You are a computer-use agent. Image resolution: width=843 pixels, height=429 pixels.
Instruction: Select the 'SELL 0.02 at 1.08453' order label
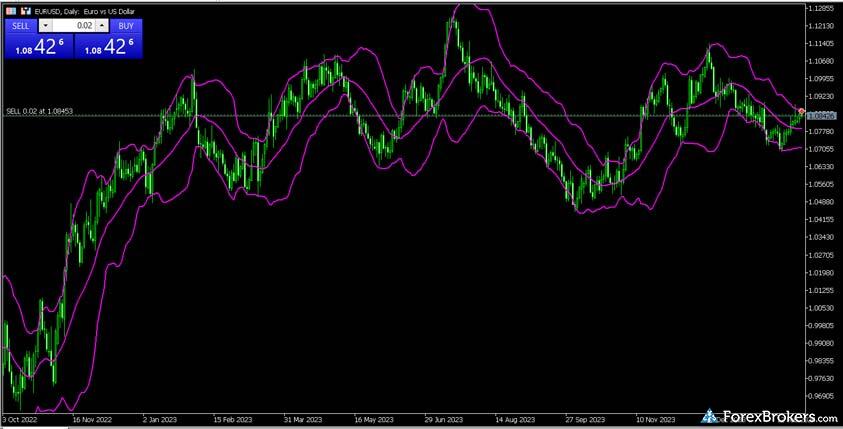[x=39, y=111]
